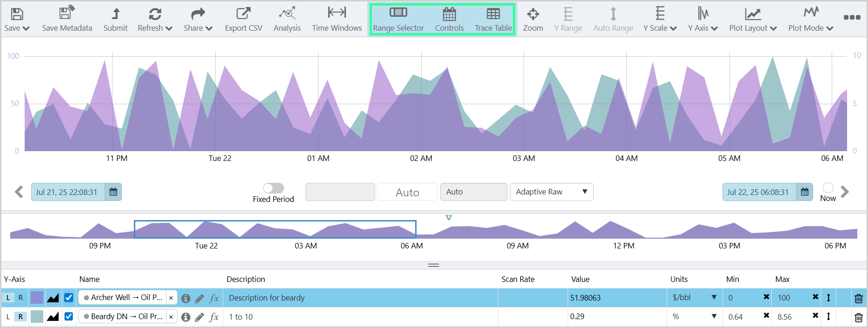The height and width of the screenshot is (328, 868).
Task: Toggle the Range Selector panel
Action: 398,20
